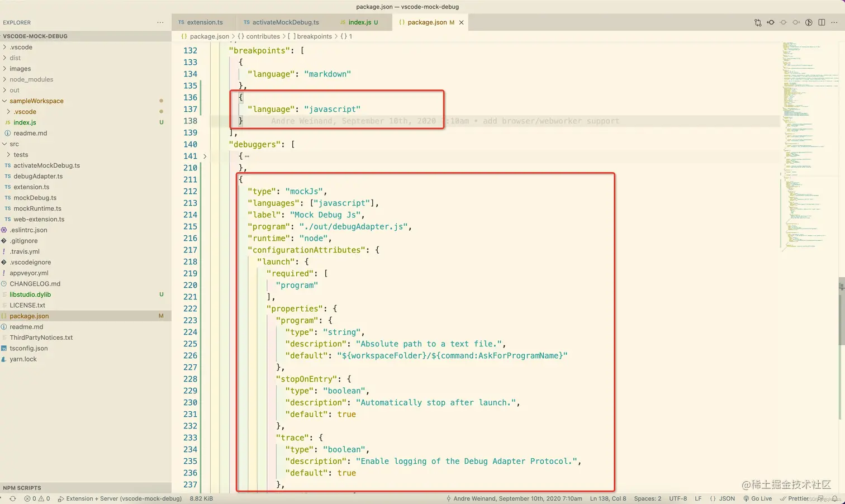Screen dimensions: 845x504
Task: Expand the images folder
Action: [x=86, y=69]
